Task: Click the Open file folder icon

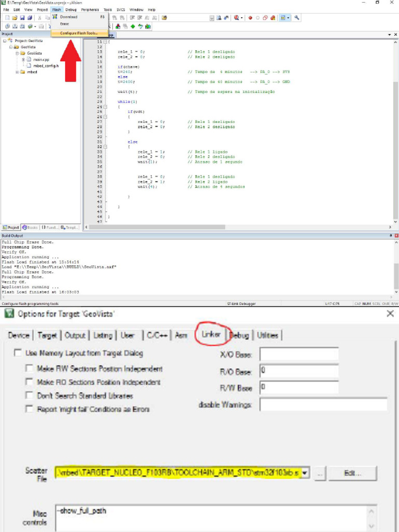Action: [x=15, y=18]
